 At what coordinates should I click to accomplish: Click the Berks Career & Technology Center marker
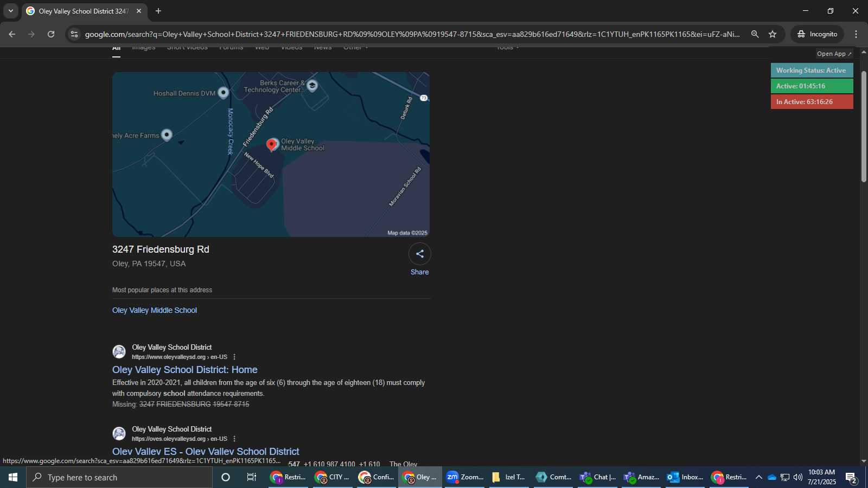(312, 86)
